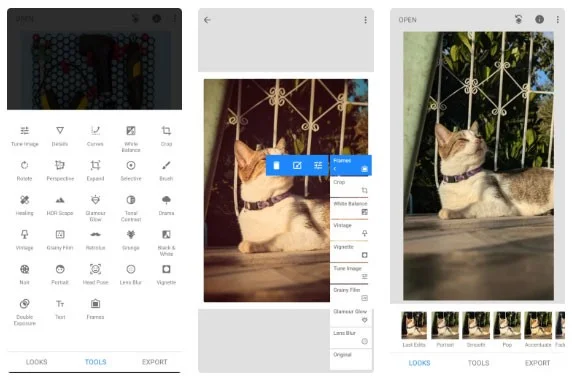The width and height of the screenshot is (572, 384).
Task: Select the Head Pose tool
Action: (x=95, y=275)
